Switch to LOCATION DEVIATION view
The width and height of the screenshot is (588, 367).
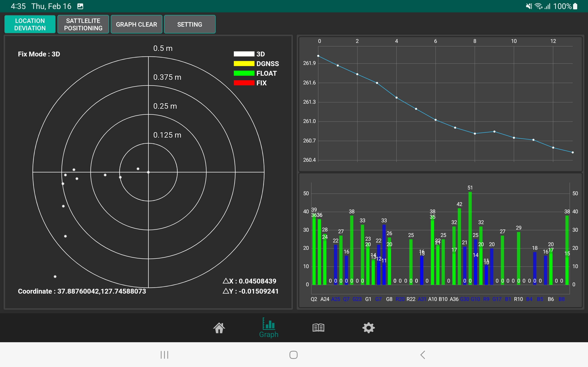[x=30, y=24]
